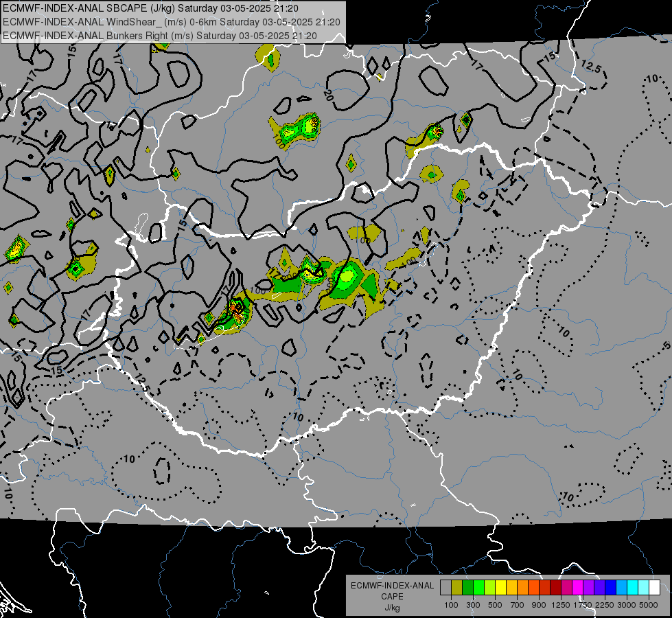
Task: Click the J/kg unit label in legend
Action: [392, 608]
